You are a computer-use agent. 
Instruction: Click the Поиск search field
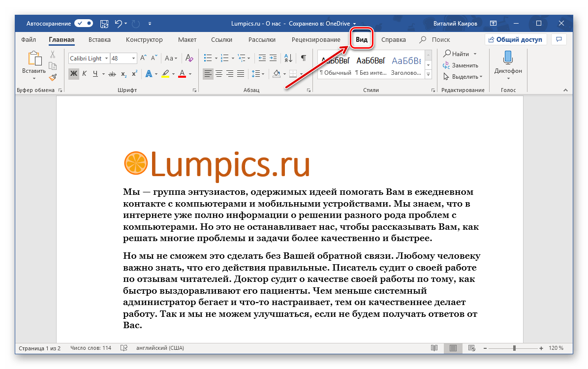(440, 39)
